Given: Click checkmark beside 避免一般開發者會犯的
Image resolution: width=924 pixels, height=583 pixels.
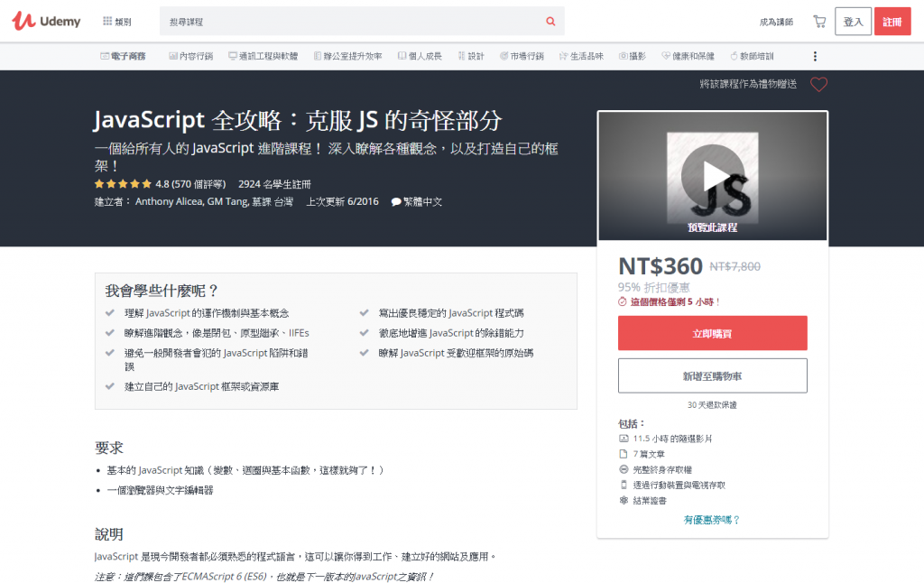Looking at the screenshot, I should point(109,353).
